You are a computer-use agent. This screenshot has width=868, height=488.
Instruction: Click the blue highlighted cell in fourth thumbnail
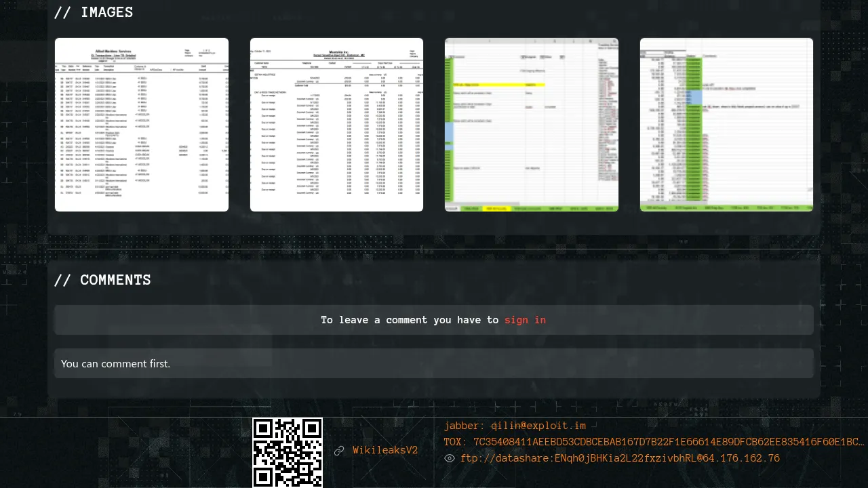pos(694,97)
